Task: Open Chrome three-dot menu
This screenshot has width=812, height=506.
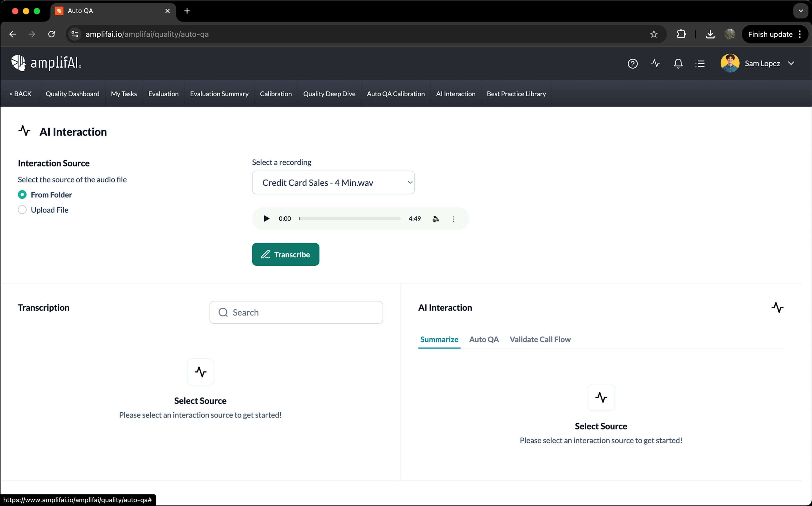Action: click(800, 34)
